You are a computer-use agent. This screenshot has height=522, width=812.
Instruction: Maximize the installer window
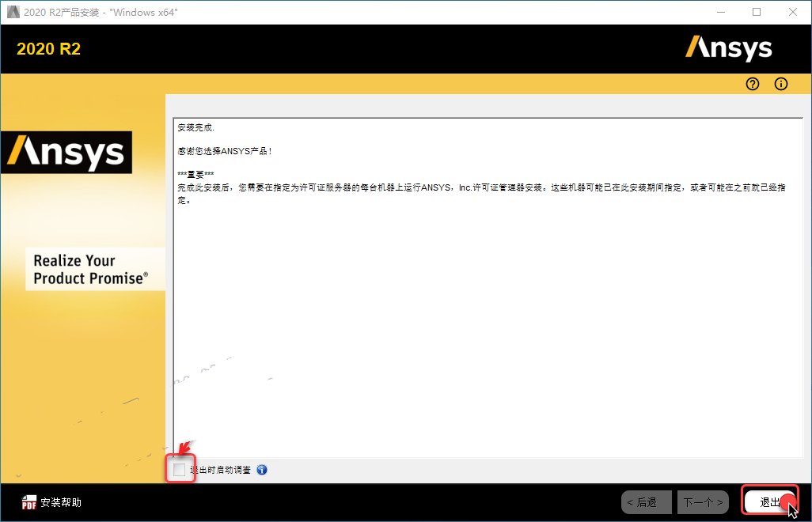pyautogui.click(x=757, y=12)
